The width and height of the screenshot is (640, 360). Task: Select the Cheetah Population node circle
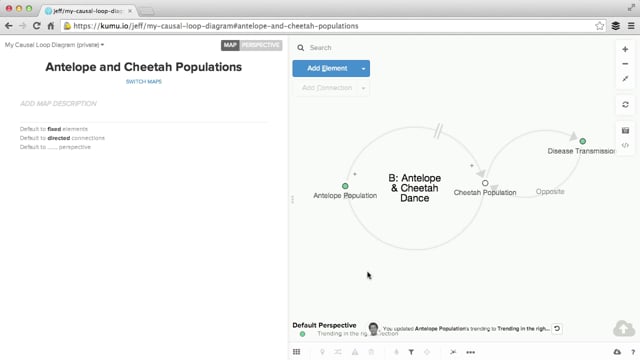tap(485, 183)
